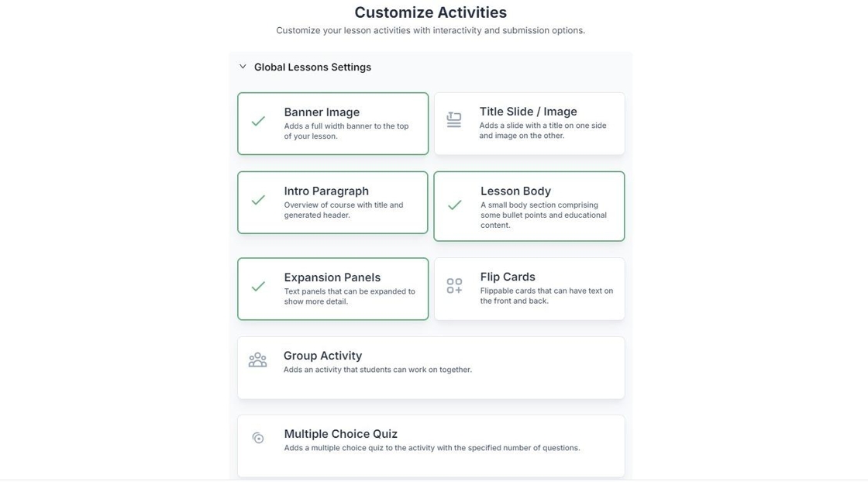Click the Title Slide / Image icon

(x=454, y=119)
